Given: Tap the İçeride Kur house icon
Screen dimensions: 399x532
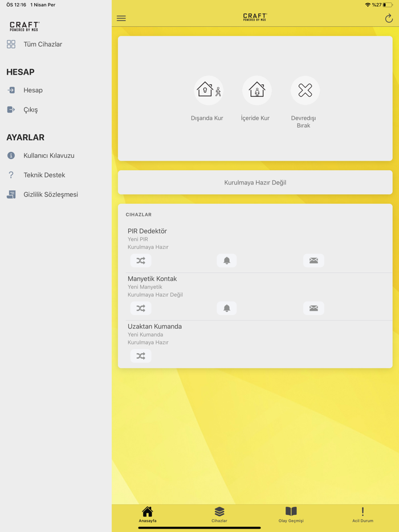Looking at the screenshot, I should click(256, 90).
